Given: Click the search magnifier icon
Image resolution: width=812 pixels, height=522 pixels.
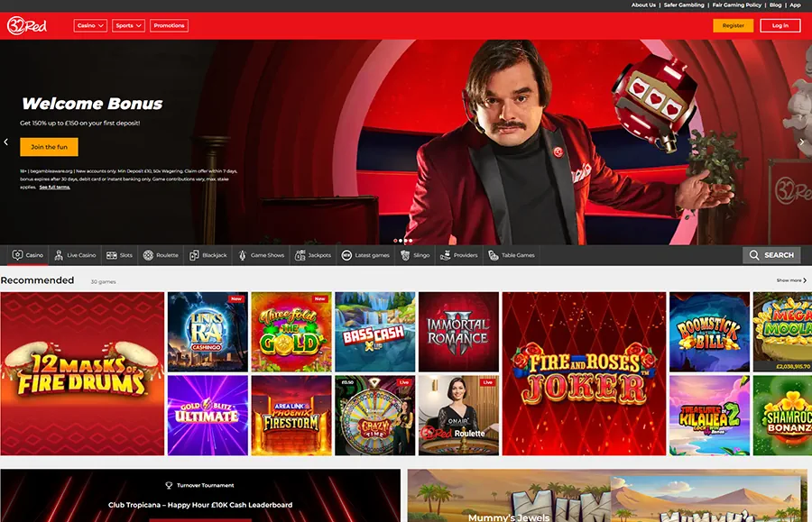Looking at the screenshot, I should (754, 255).
